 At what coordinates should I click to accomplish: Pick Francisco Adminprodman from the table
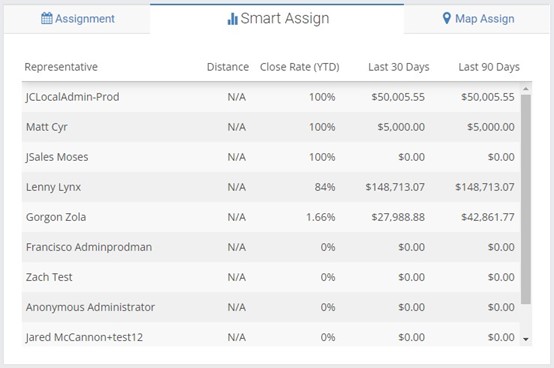click(x=271, y=247)
